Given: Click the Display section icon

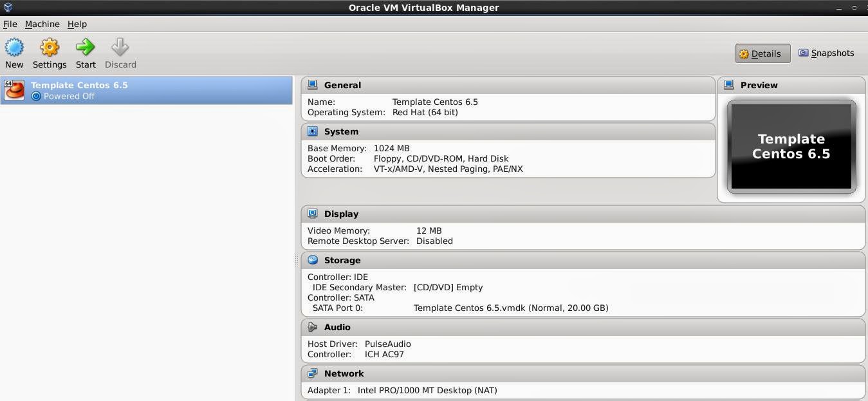Looking at the screenshot, I should [x=313, y=214].
